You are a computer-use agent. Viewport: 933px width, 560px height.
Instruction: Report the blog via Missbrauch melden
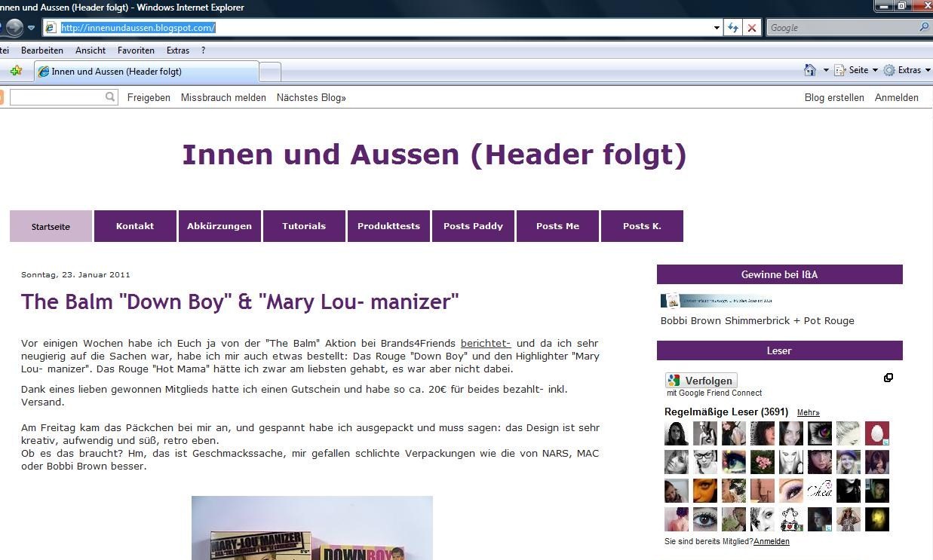click(x=223, y=97)
